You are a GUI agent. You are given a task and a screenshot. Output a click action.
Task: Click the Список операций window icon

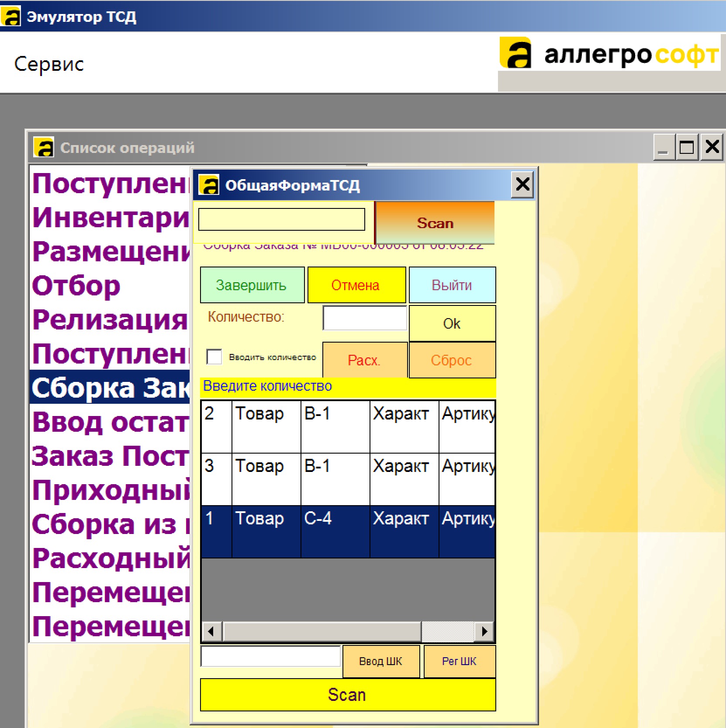tap(44, 147)
